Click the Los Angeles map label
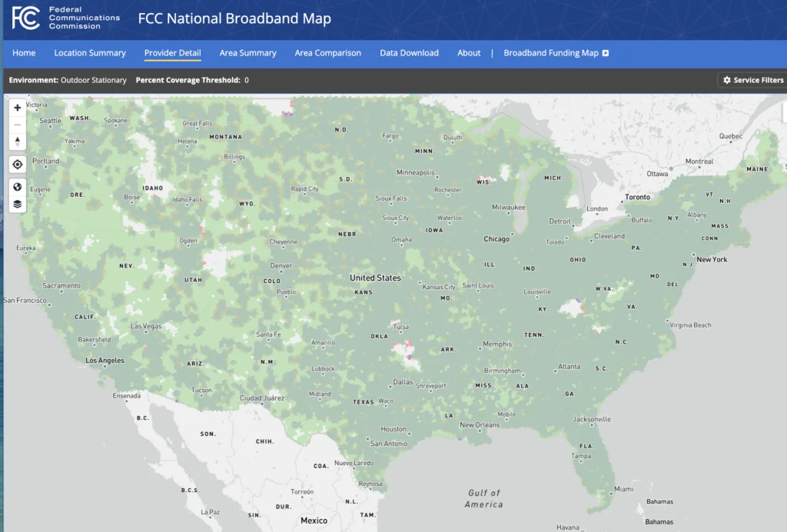787x532 pixels. 105,361
